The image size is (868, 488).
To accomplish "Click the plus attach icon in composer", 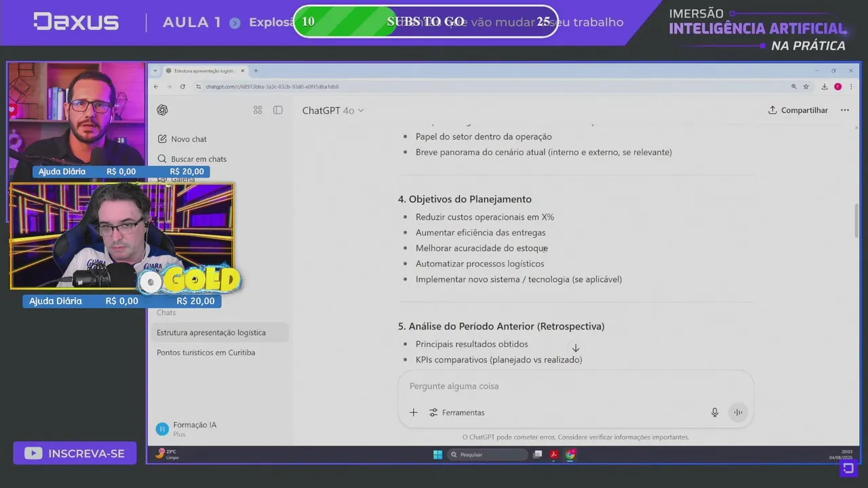I will pyautogui.click(x=414, y=412).
